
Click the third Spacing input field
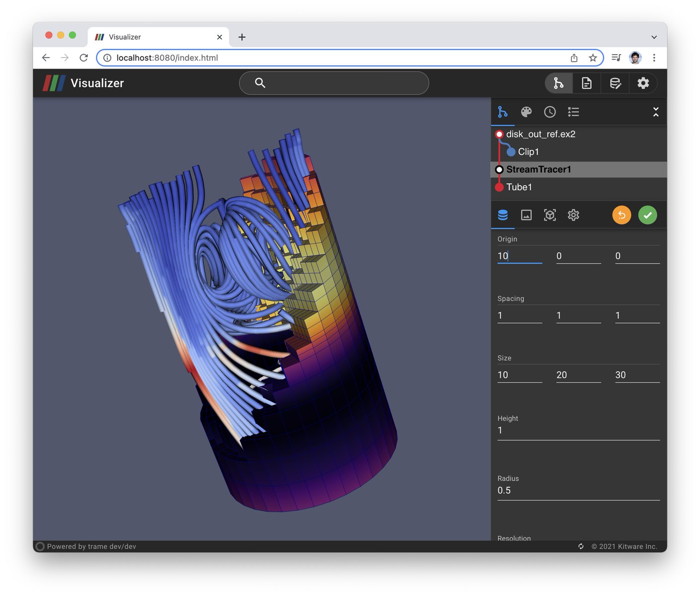tap(637, 315)
